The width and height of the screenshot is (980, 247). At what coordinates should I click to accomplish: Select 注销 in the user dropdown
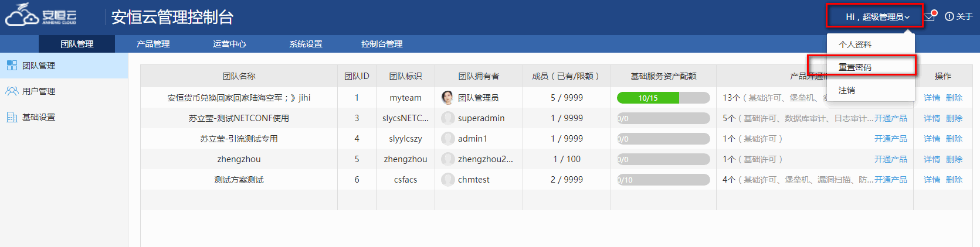tap(846, 90)
